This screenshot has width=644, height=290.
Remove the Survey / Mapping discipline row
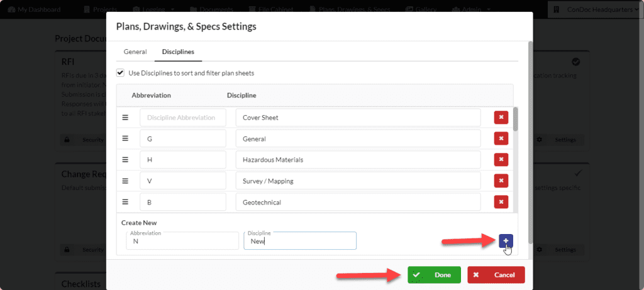point(501,181)
